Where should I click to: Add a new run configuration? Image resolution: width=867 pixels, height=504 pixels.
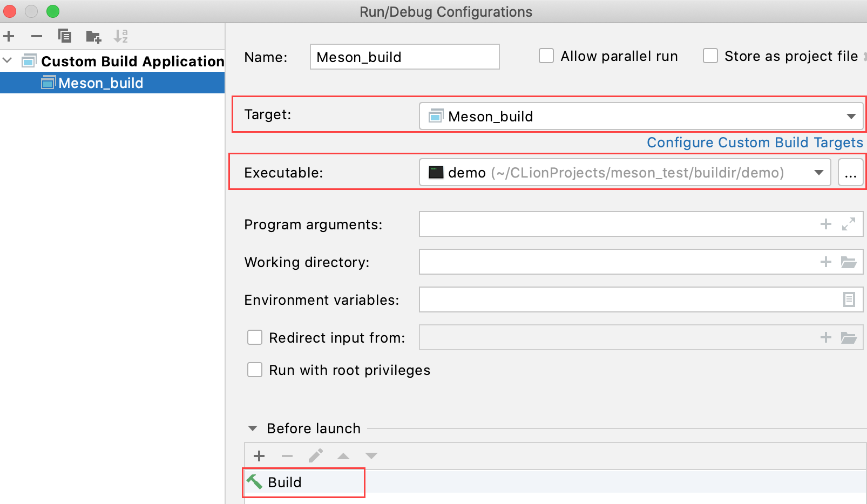coord(9,36)
